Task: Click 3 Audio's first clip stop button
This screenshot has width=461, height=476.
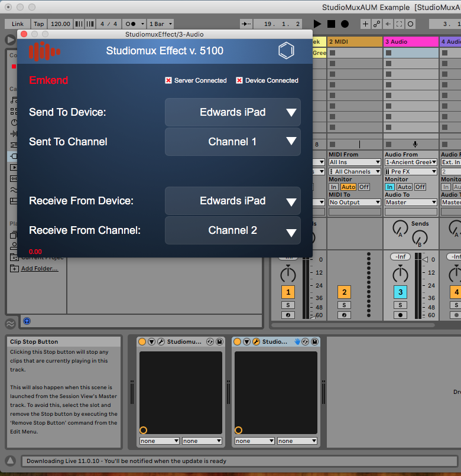Action: (x=389, y=53)
